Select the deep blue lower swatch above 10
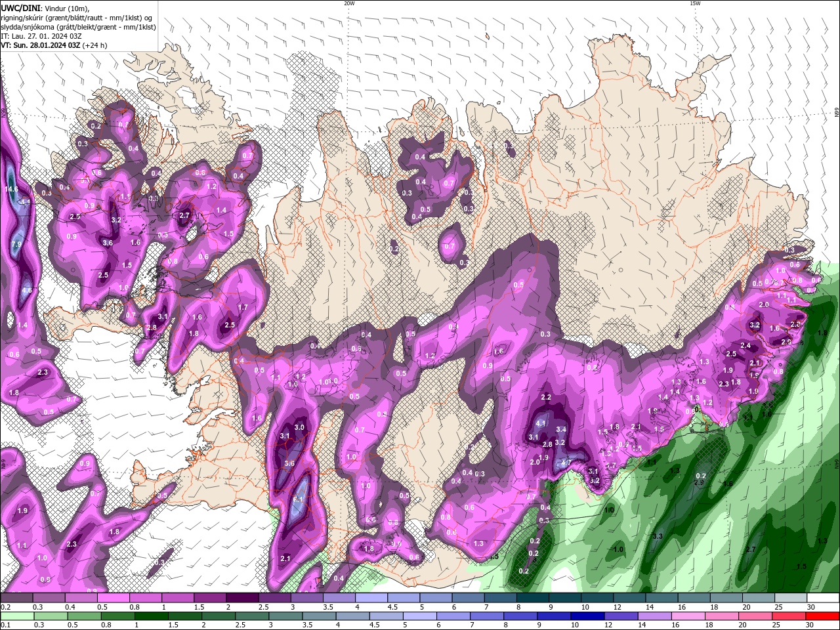This screenshot has width=840, height=630. 587,616
